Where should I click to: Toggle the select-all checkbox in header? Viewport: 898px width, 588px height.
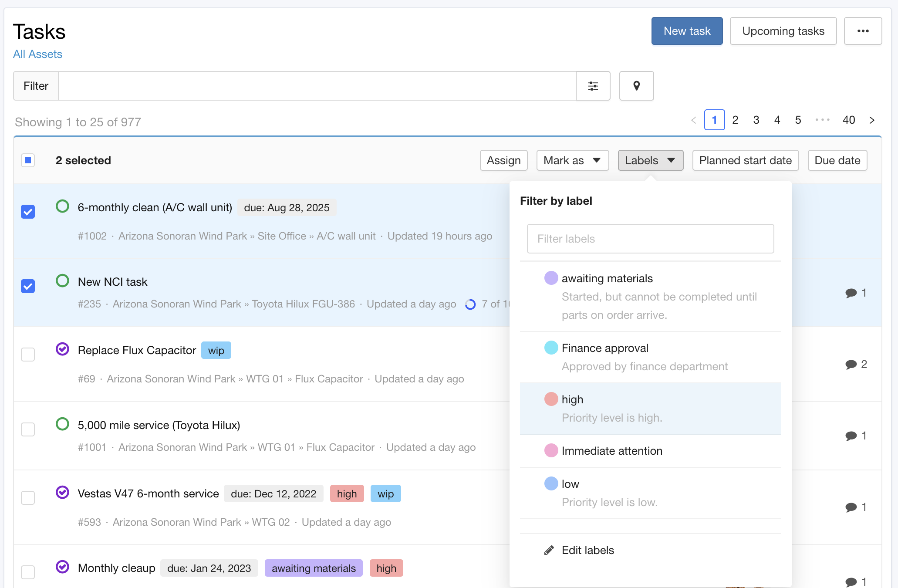pos(28,160)
